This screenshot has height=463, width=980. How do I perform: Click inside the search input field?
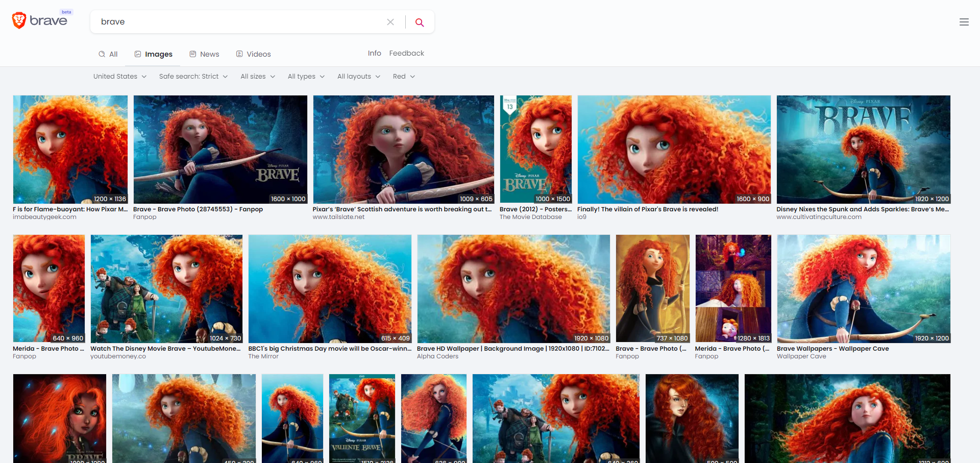(x=240, y=22)
